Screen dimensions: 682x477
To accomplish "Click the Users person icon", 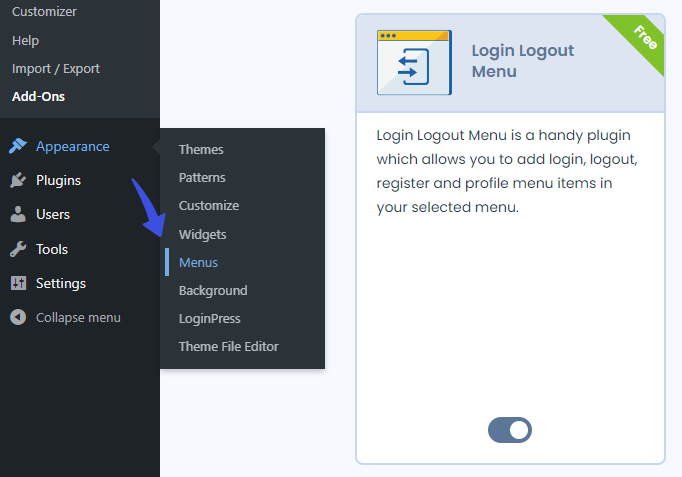I will [x=18, y=214].
